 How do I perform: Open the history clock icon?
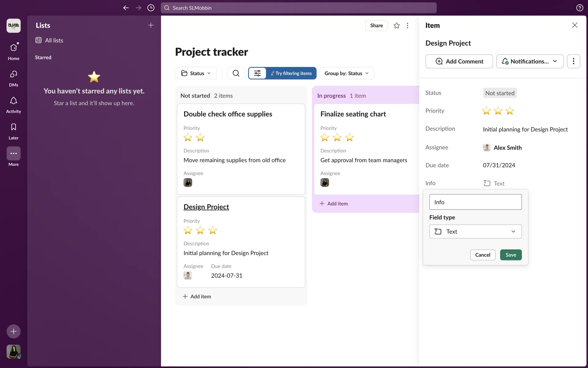pos(151,8)
